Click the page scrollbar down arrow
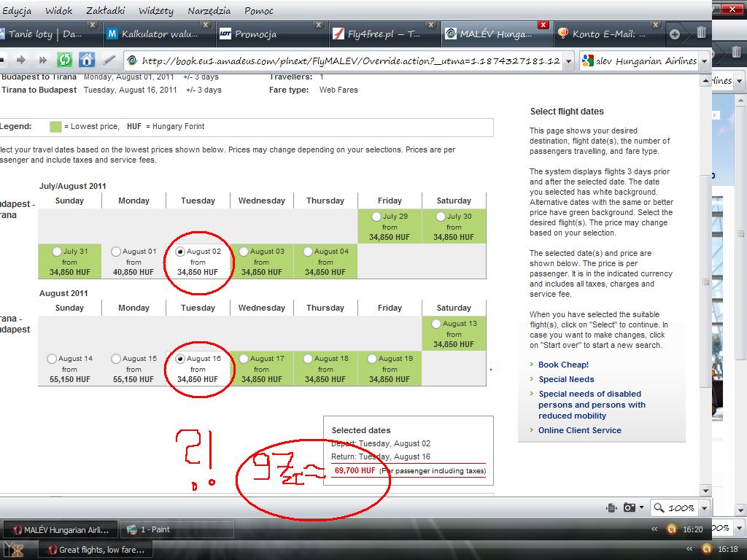 [705, 491]
